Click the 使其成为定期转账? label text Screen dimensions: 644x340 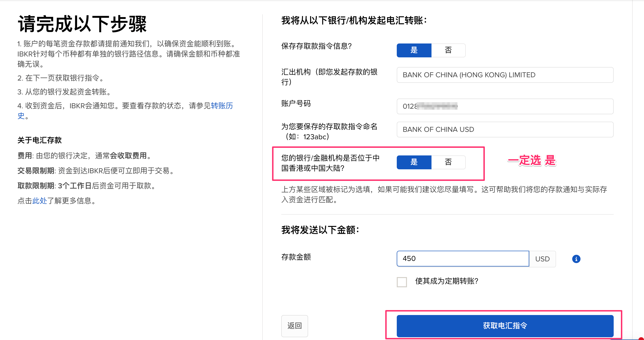(x=447, y=281)
